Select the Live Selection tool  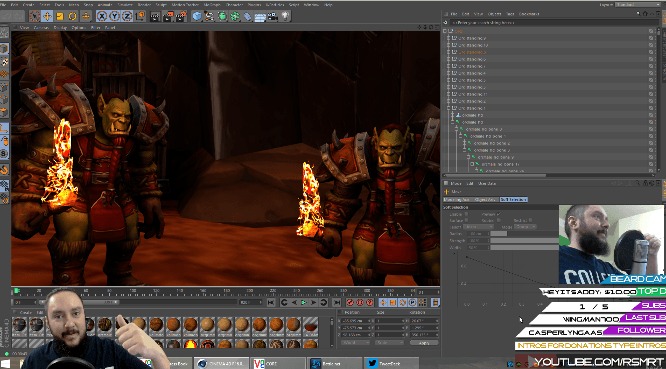coord(34,16)
